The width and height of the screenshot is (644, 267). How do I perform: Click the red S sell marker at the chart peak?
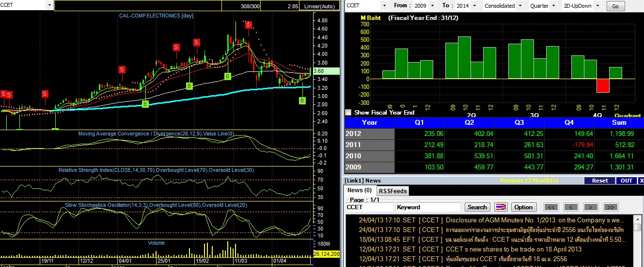pos(248,25)
